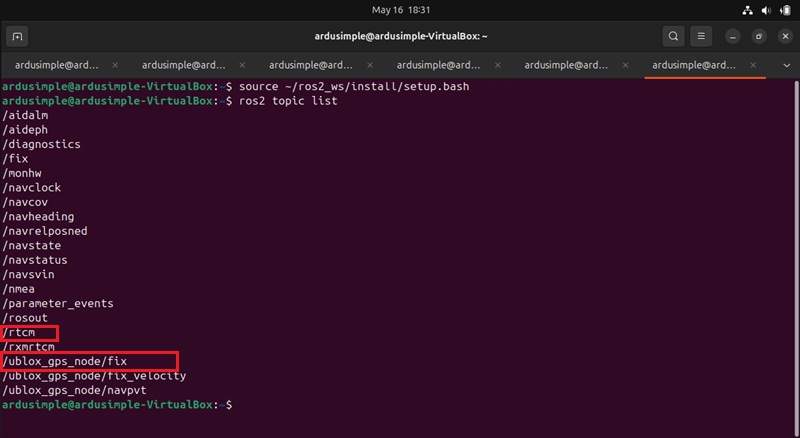Open the network status icon in top bar
Image resolution: width=800 pixels, height=438 pixels.
click(x=748, y=10)
